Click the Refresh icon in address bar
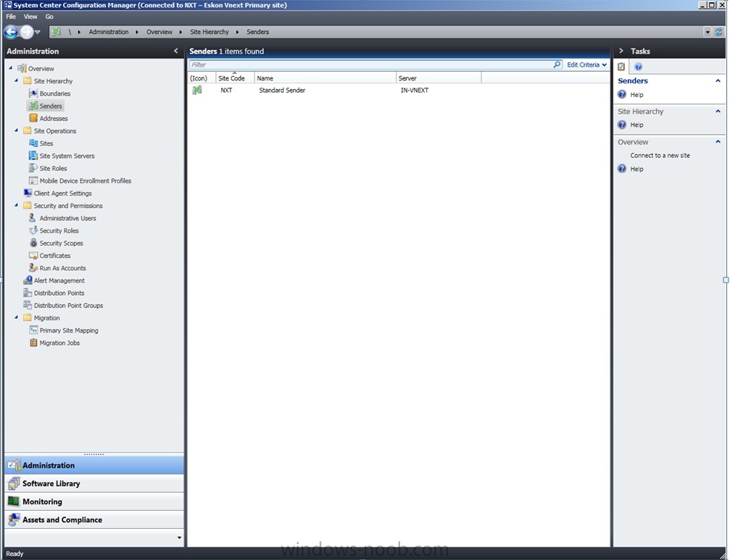This screenshot has width=730, height=560. pyautogui.click(x=719, y=32)
